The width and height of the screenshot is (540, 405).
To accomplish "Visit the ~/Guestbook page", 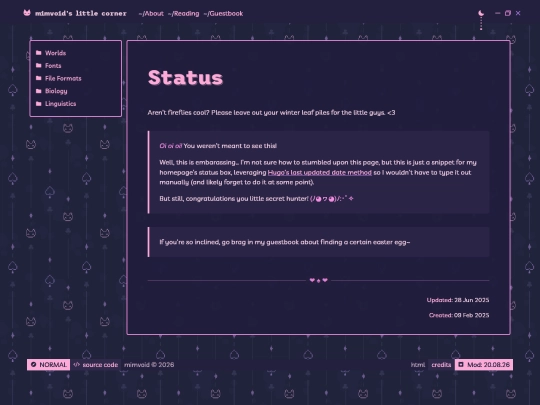I will (x=223, y=13).
